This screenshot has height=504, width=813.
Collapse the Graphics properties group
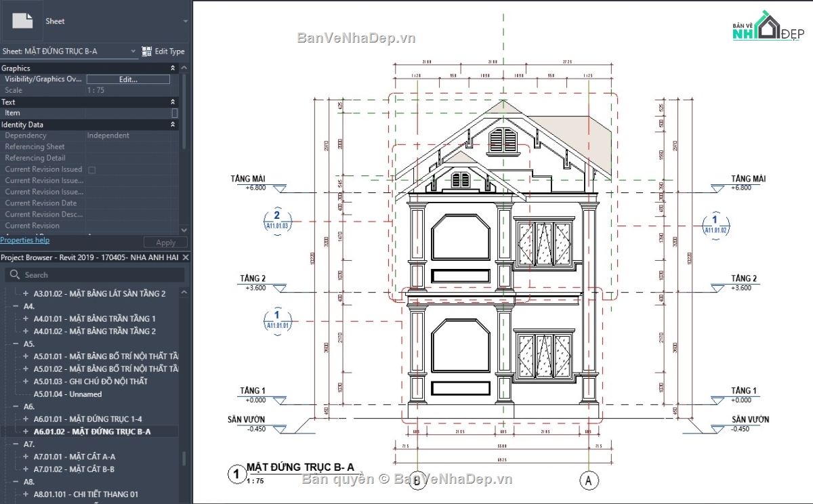(173, 68)
